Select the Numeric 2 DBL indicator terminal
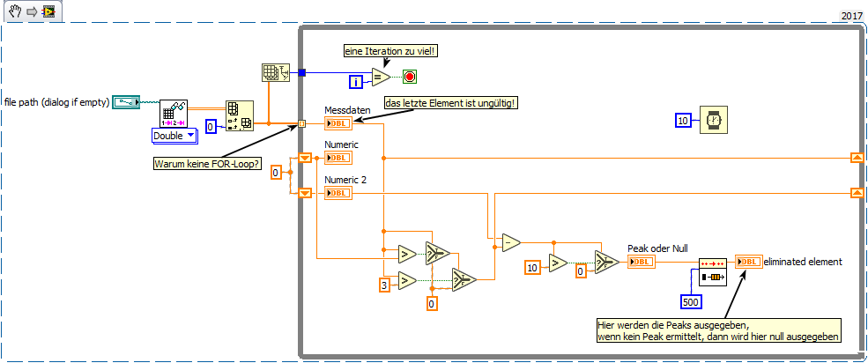Image resolution: width=868 pixels, height=363 pixels. (x=338, y=193)
